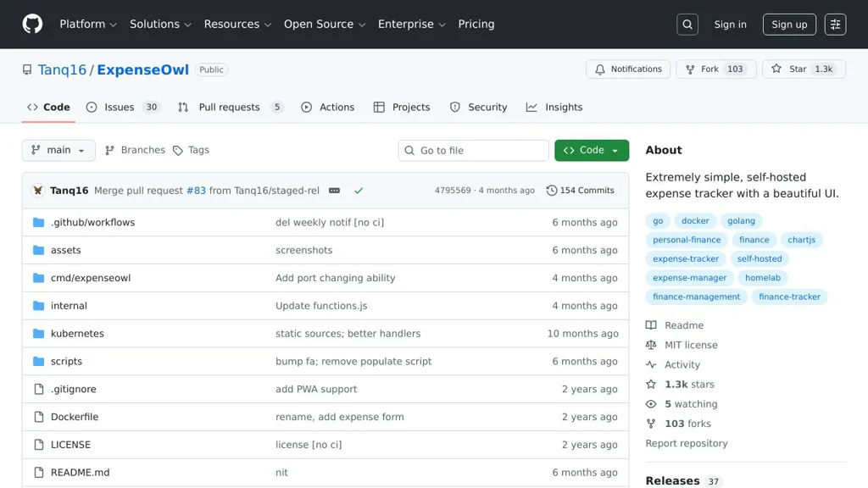Image resolution: width=868 pixels, height=488 pixels.
Task: Click the Sign up button
Action: tap(789, 25)
